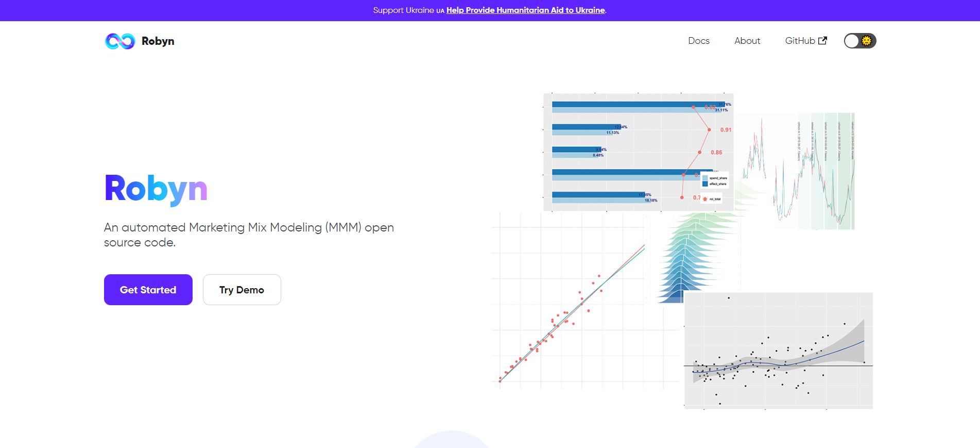Click the Support Ukraine banner text
This screenshot has height=448, width=980.
click(x=404, y=10)
